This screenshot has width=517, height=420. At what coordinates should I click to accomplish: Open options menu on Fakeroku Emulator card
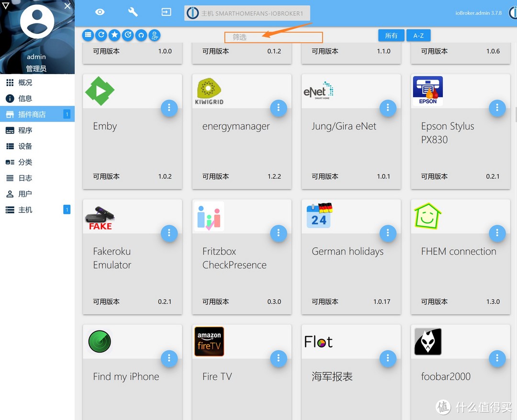169,233
